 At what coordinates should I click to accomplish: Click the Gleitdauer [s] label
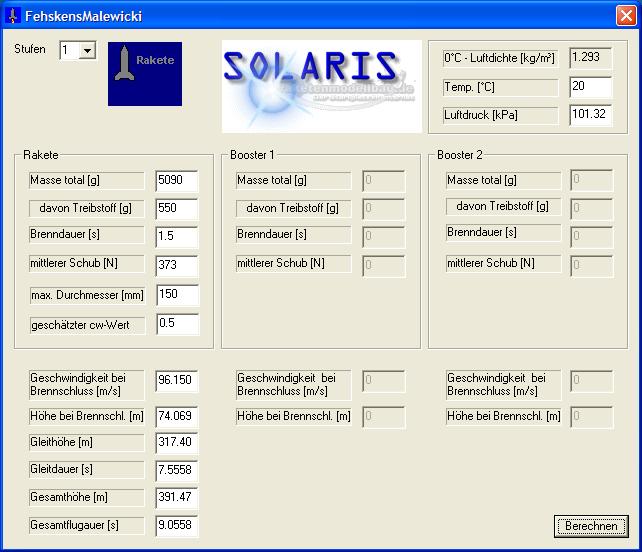[87, 469]
